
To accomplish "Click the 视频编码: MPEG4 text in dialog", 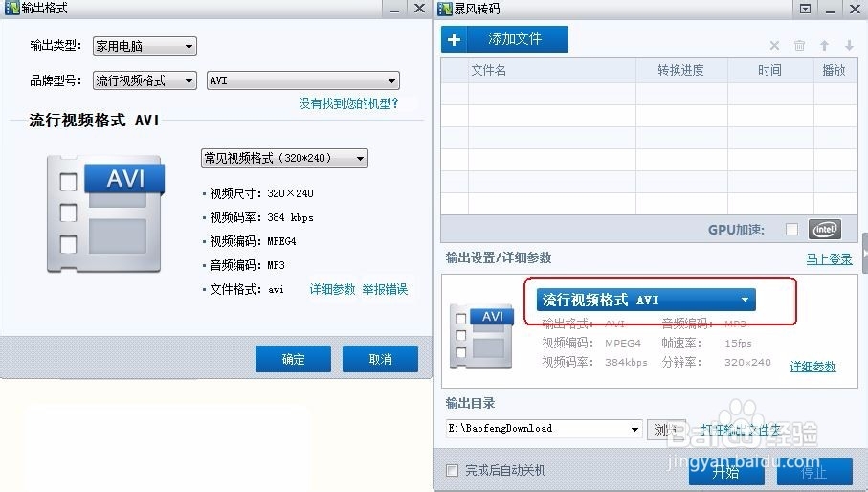I will (253, 241).
